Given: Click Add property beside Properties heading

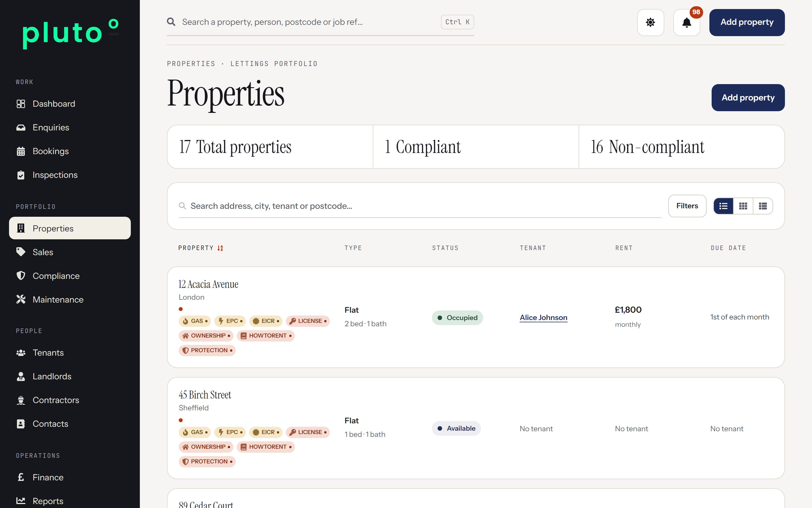Looking at the screenshot, I should click(x=748, y=97).
